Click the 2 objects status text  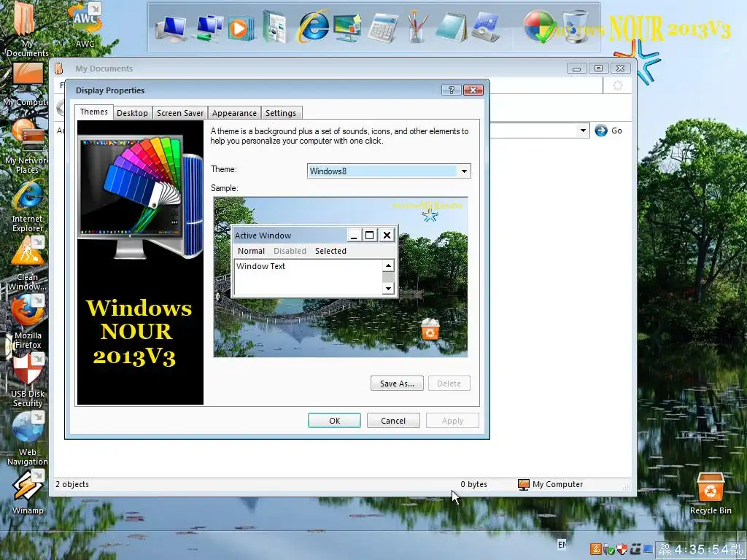[72, 484]
